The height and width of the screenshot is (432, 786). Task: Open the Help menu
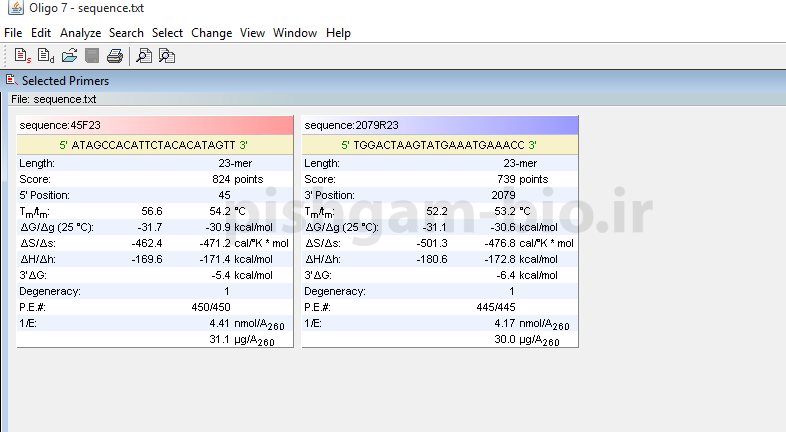[x=338, y=33]
